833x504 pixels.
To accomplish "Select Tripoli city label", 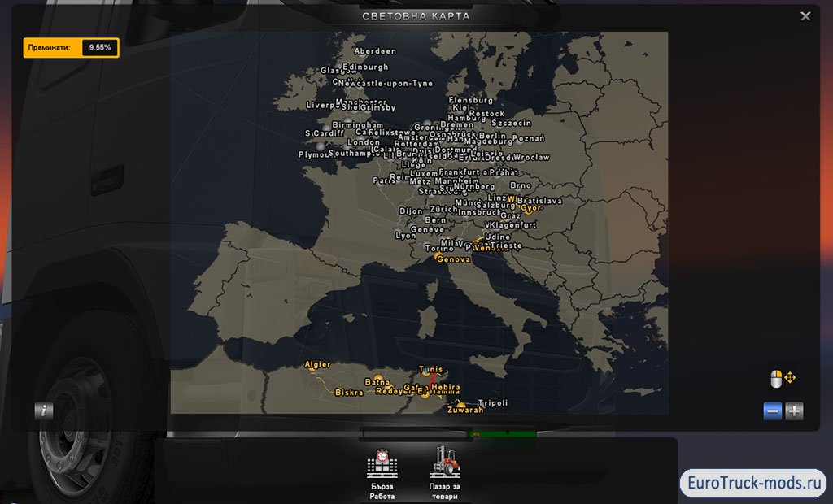I will pyautogui.click(x=493, y=402).
